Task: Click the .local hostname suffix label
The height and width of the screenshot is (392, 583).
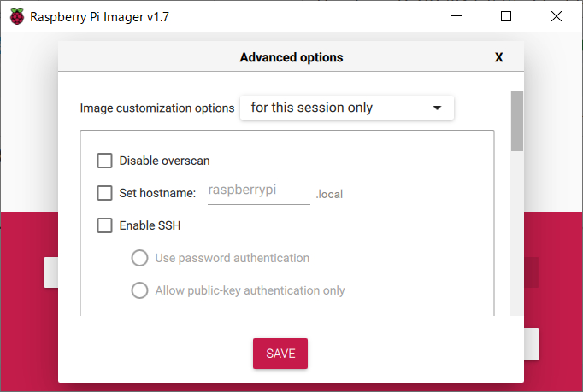Action: tap(329, 195)
